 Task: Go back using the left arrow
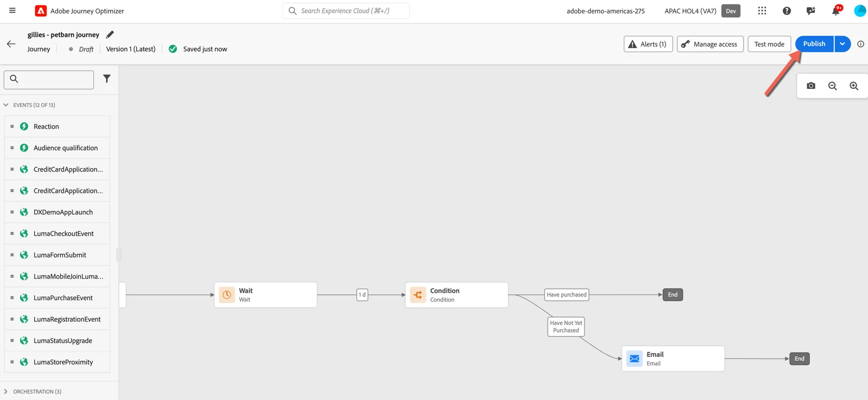click(11, 44)
